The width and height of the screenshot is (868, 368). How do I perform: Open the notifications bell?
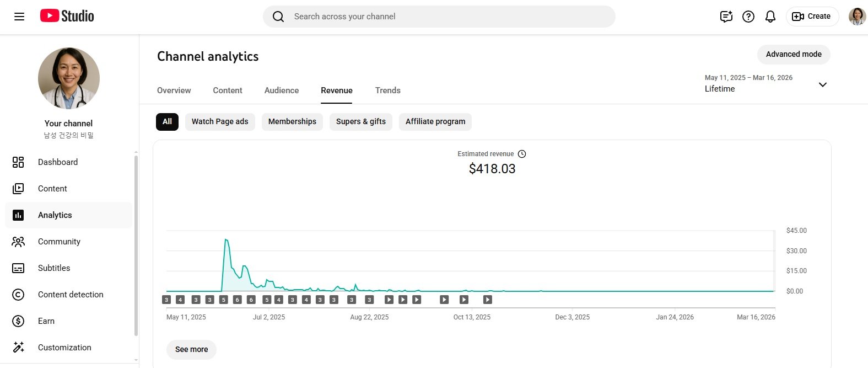click(x=770, y=17)
